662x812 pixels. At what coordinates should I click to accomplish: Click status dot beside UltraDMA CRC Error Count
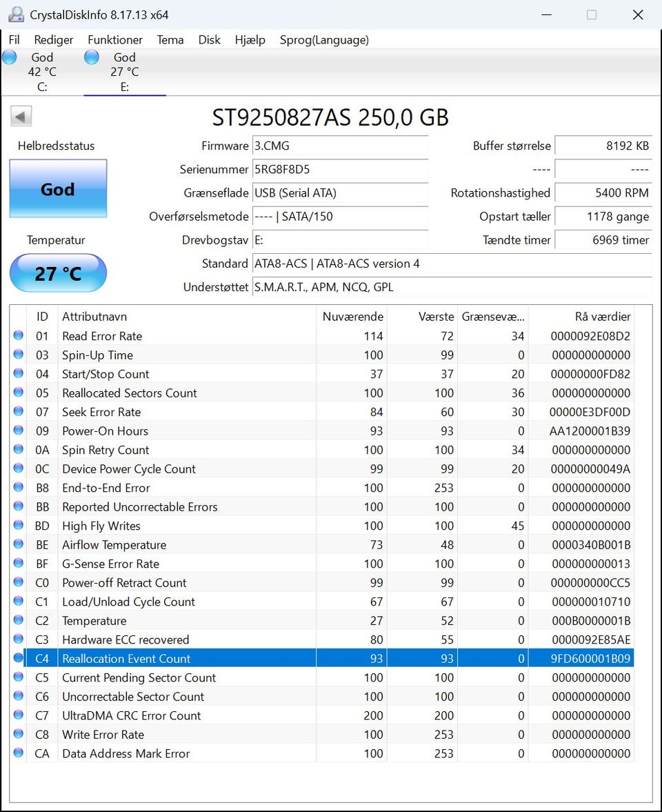pyautogui.click(x=19, y=715)
